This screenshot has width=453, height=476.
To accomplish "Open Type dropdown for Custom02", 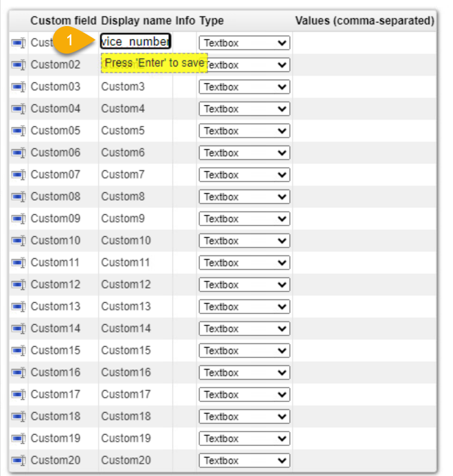I will click(x=244, y=65).
